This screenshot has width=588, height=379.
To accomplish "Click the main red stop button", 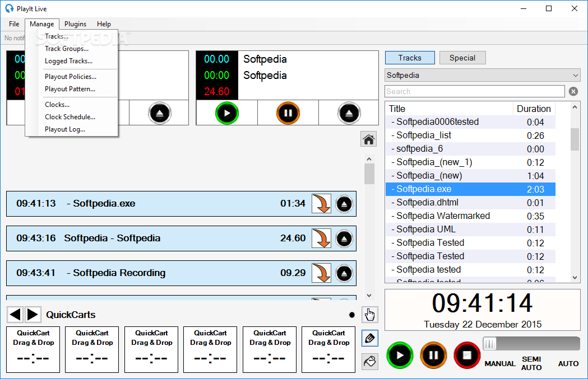I will tap(467, 355).
